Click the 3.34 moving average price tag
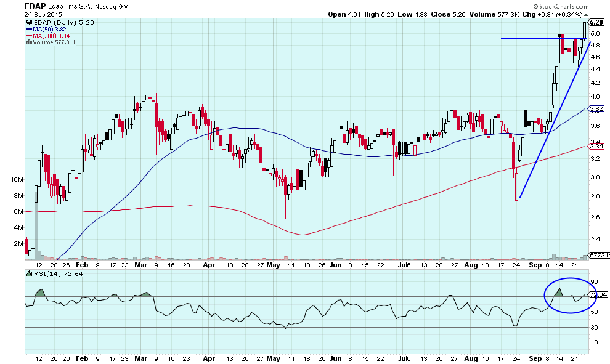This screenshot has width=610, height=364. 596,146
